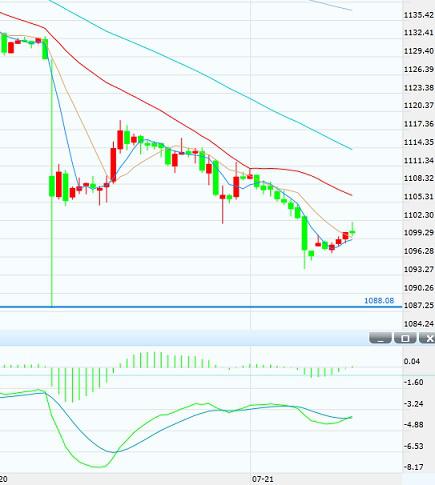
Task: Click the 1102.30 price axis label
Action: (x=419, y=215)
